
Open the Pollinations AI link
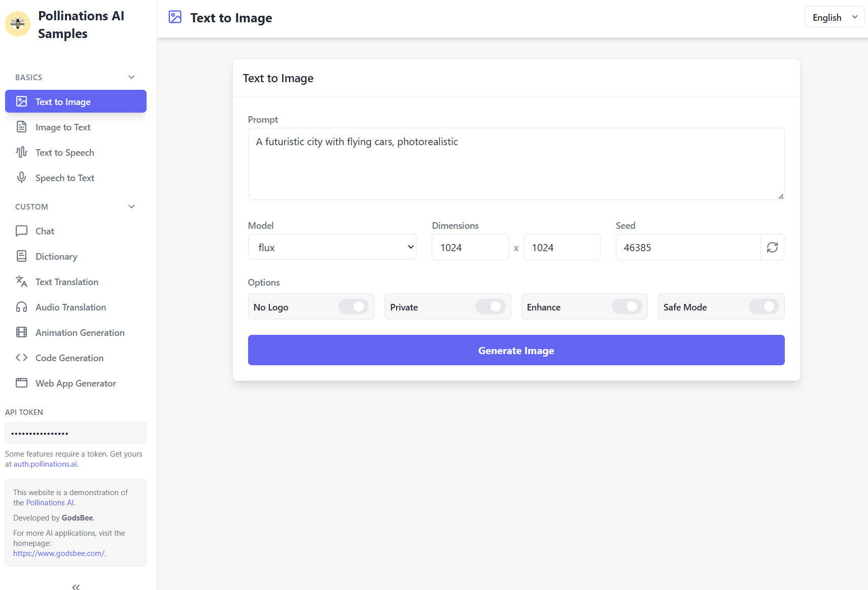[x=50, y=503]
